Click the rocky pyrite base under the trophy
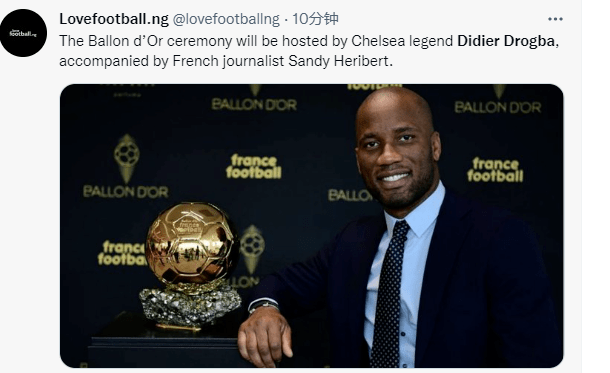Image resolution: width=610 pixels, height=373 pixels. pos(190,306)
